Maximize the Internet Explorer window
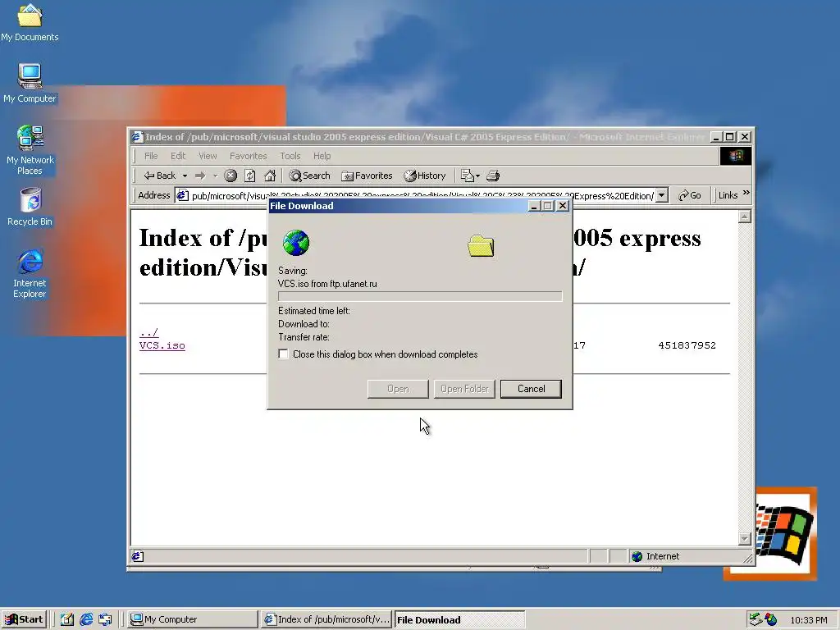840x630 pixels. point(729,137)
